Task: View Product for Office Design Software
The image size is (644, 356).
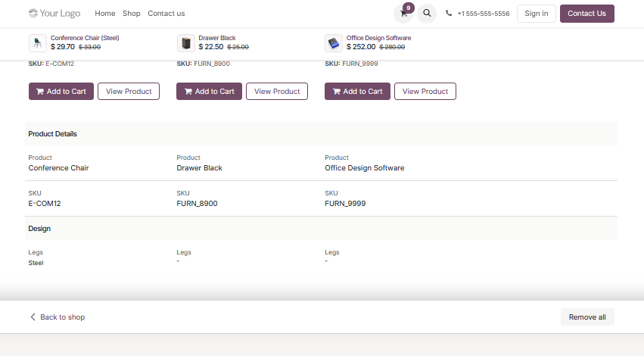Action: tap(425, 91)
